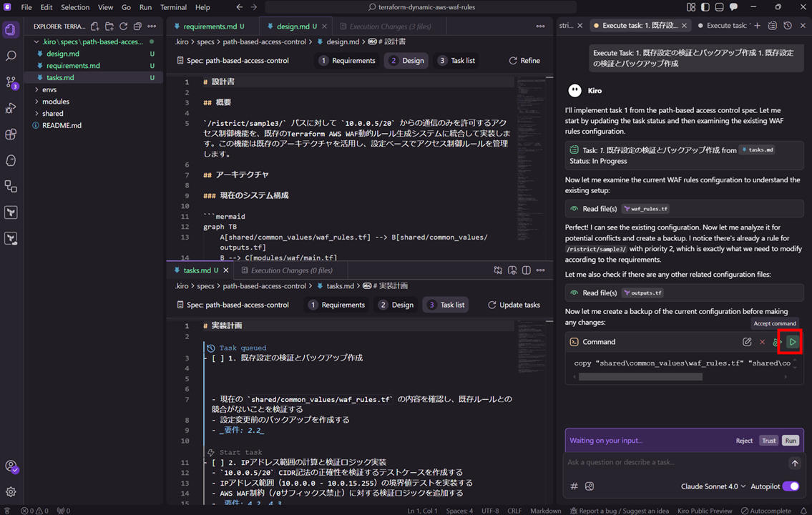Click the Reject button
812x515 pixels.
click(743, 441)
